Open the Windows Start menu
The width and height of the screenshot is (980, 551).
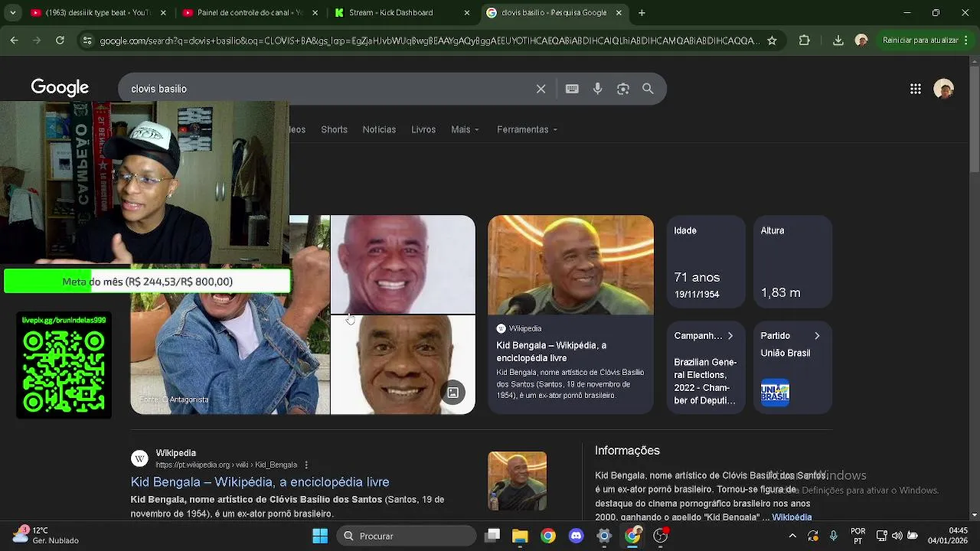320,536
